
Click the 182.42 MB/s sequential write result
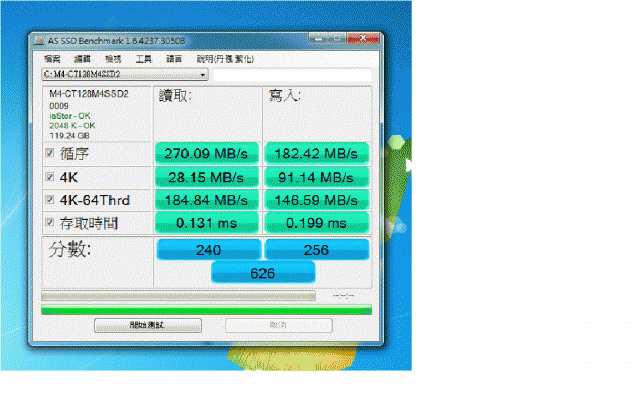317,153
